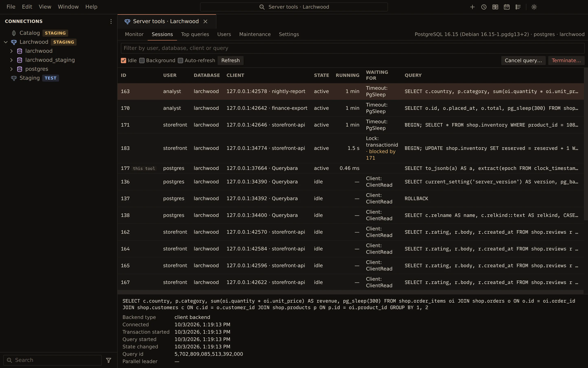Click the magnifier icon in top search bar
Image resolution: width=588 pixels, height=368 pixels.
pos(262,7)
